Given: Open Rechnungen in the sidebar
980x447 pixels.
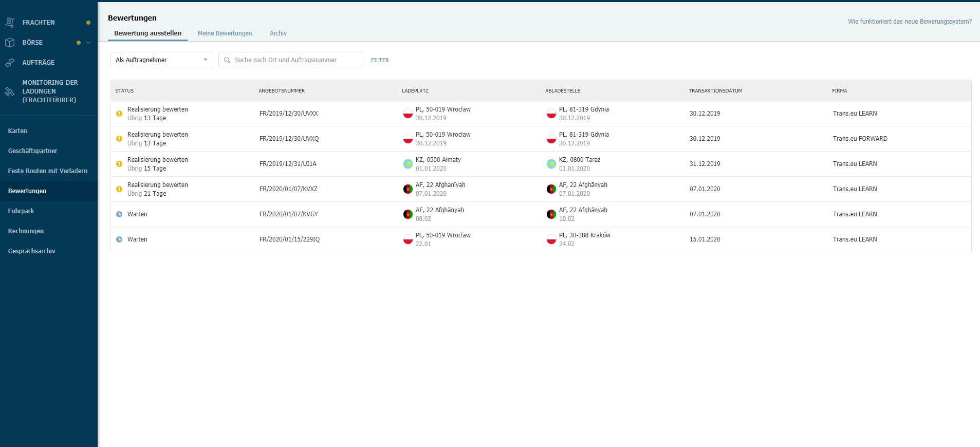Looking at the screenshot, I should tap(26, 231).
